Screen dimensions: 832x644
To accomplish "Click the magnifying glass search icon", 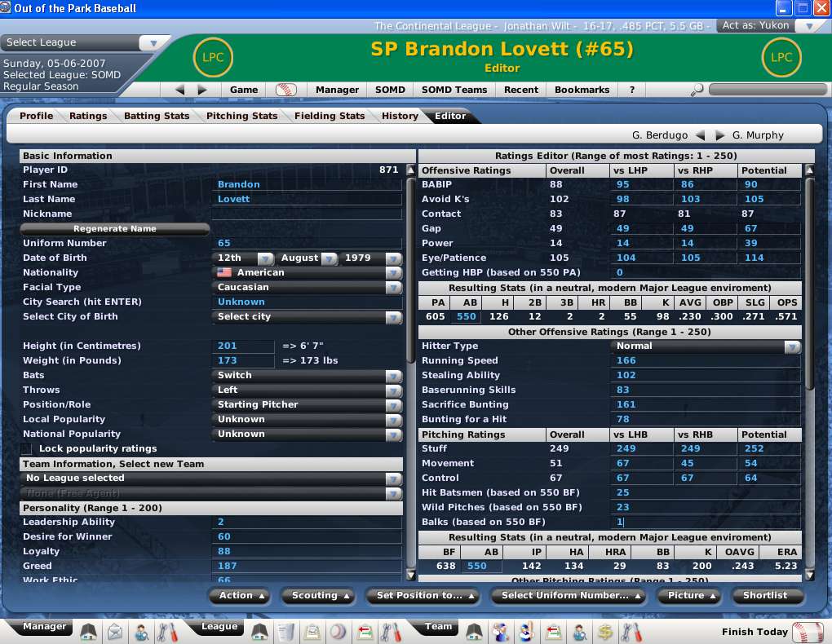I will point(697,90).
